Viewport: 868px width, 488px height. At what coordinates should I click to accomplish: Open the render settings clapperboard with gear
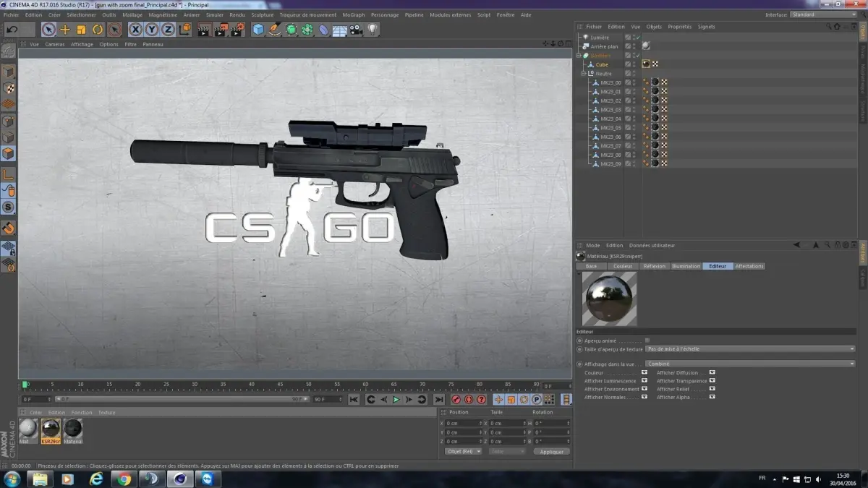[x=237, y=30]
